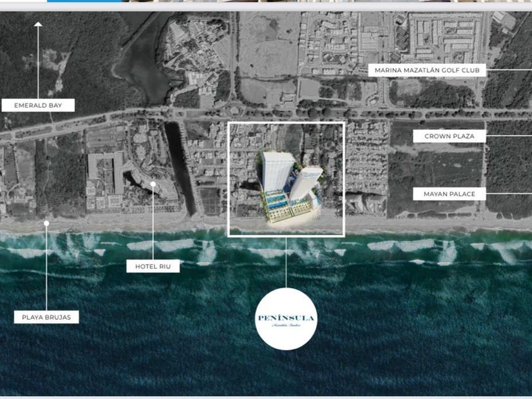Click the Emerald Bay direction arrowhead
Screen dimensions: 532x399
tap(38, 24)
